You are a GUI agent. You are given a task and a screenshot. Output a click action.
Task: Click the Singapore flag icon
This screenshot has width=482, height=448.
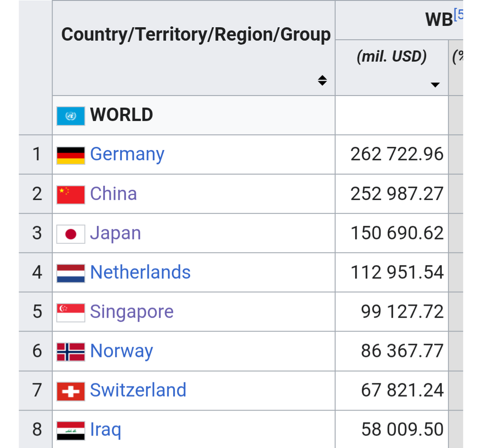(x=71, y=313)
